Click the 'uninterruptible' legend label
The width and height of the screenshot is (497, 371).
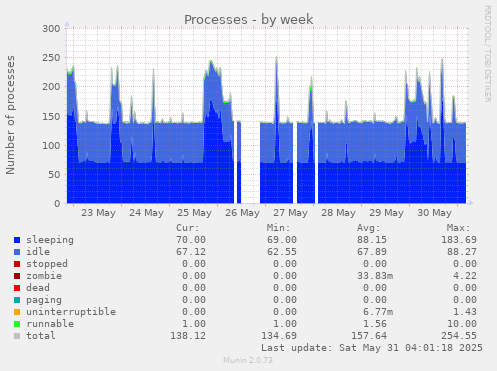(x=71, y=312)
